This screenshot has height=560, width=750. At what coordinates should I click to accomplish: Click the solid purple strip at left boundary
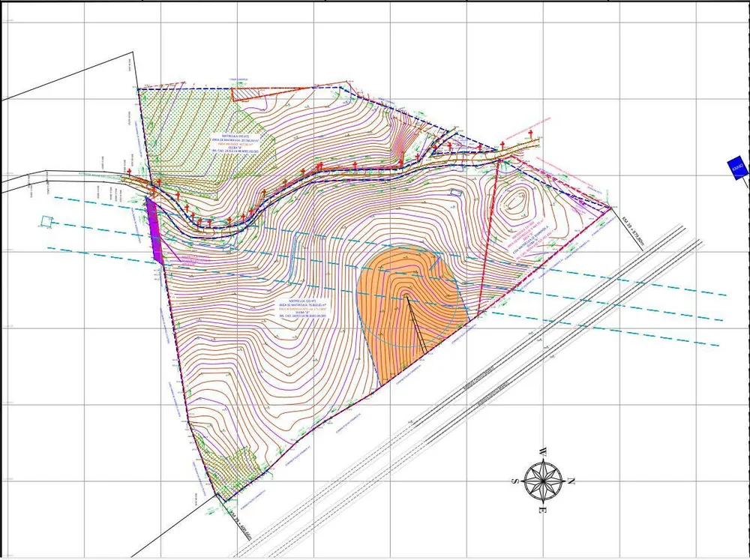pyautogui.click(x=154, y=229)
